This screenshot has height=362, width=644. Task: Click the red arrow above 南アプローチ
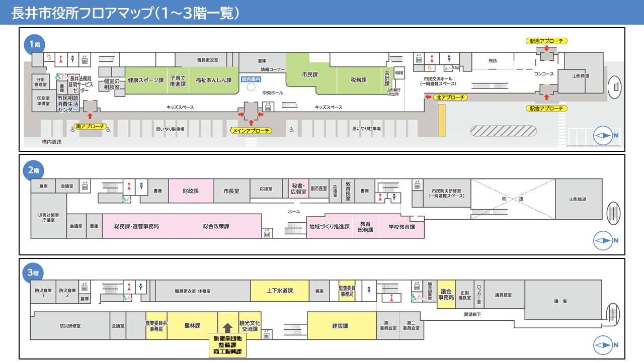click(x=90, y=116)
